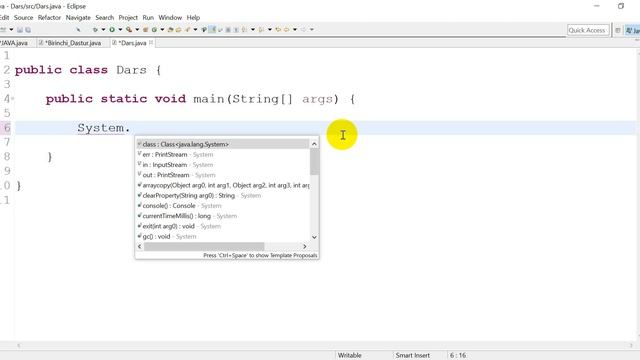Viewport: 640px width, 360px height.
Task: Click proposal list scroll right arrow
Action: [x=304, y=247]
